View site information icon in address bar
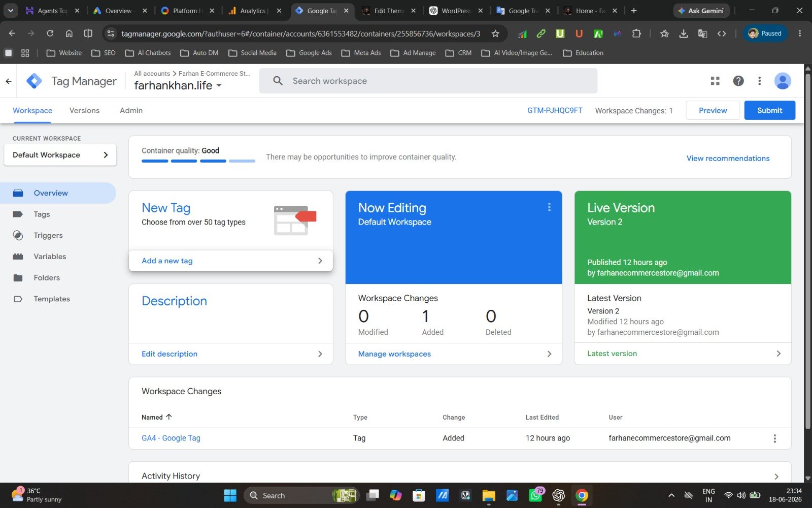 (111, 34)
